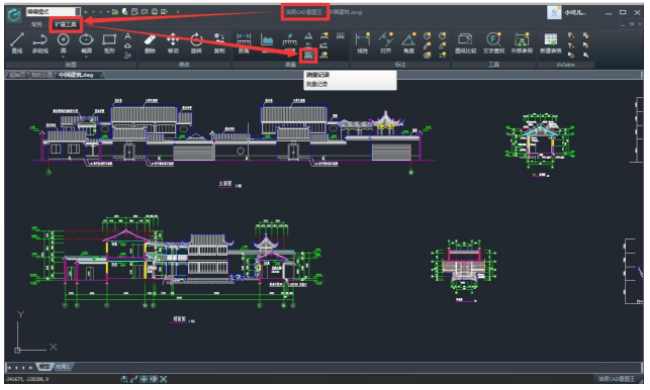The height and width of the screenshot is (390, 650).
Task: Select the Angle (角度) dimension tool
Action: point(409,43)
